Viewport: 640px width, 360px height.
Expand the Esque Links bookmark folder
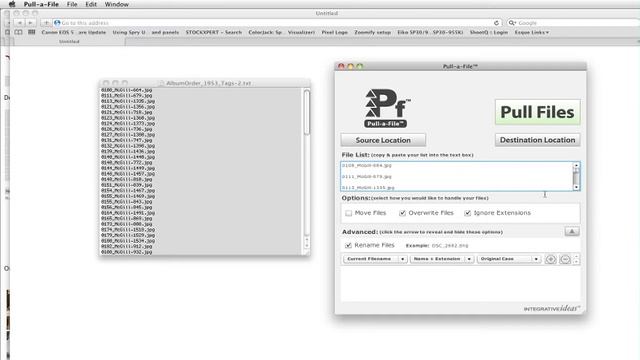(x=532, y=32)
